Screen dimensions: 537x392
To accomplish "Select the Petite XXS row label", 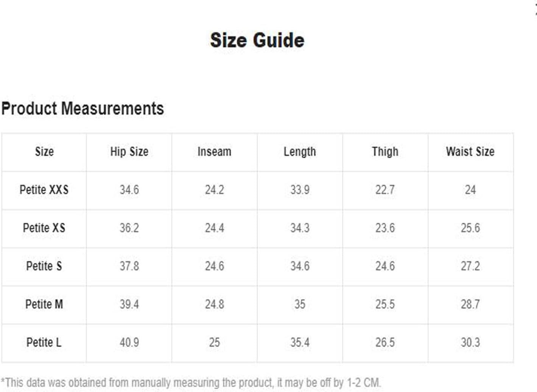I will (44, 189).
